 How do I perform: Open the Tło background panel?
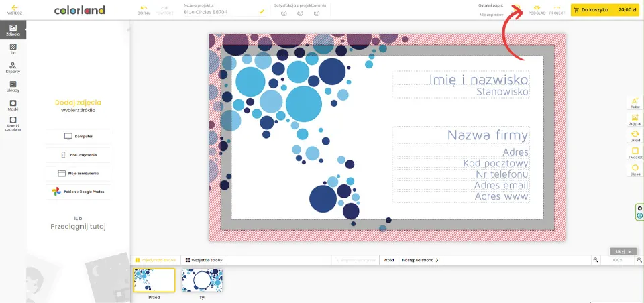pyautogui.click(x=13, y=48)
